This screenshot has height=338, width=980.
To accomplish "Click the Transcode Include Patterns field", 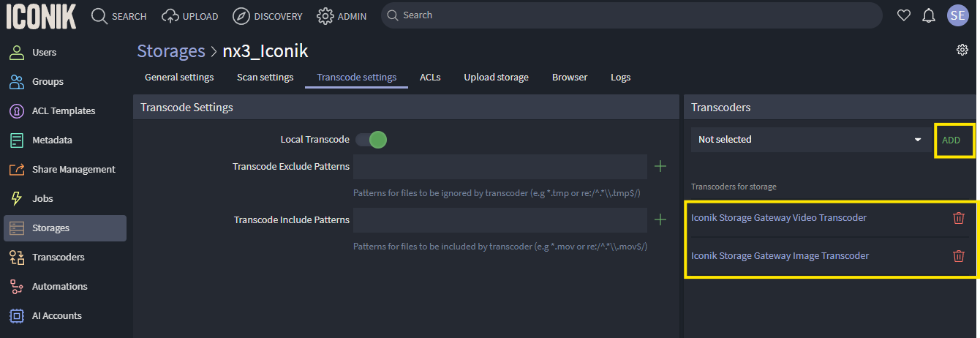I will [x=500, y=219].
